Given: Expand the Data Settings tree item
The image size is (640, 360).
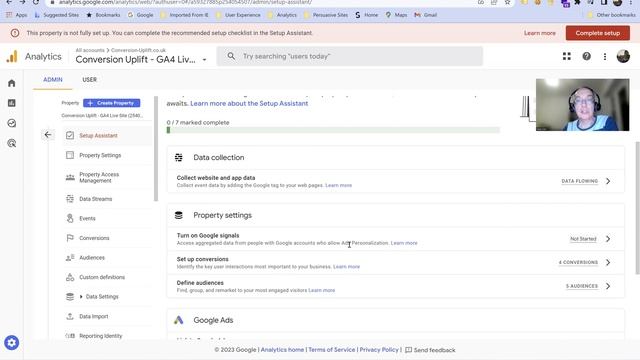Looking at the screenshot, I should (81, 297).
